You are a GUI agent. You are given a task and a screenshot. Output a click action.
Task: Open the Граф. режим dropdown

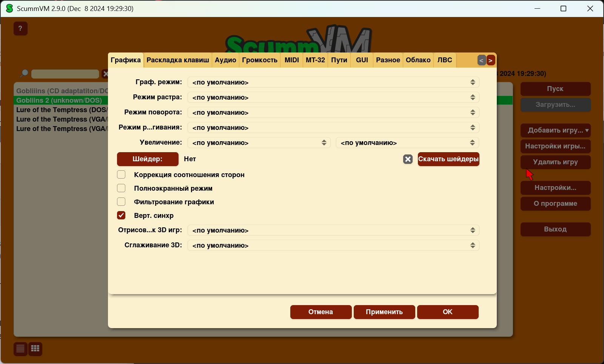tap(333, 82)
